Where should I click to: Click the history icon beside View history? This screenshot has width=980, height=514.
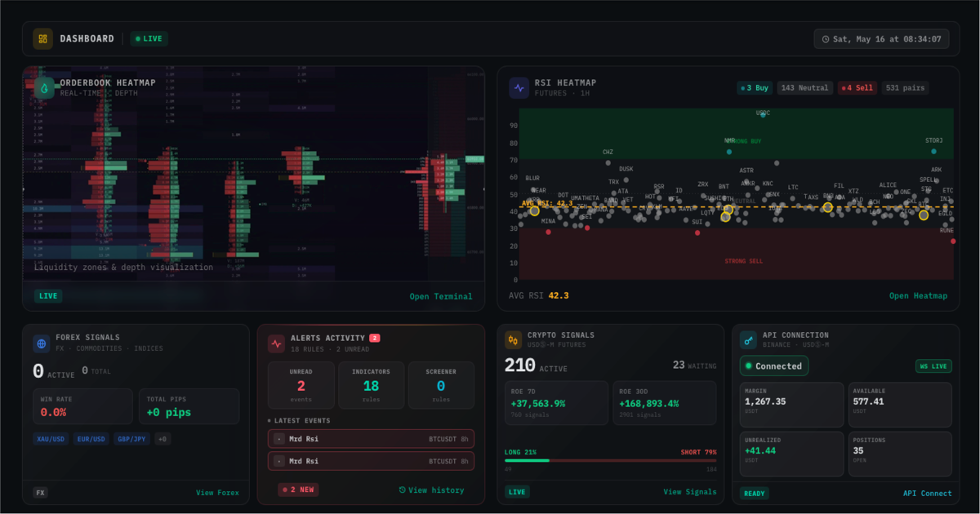point(402,490)
